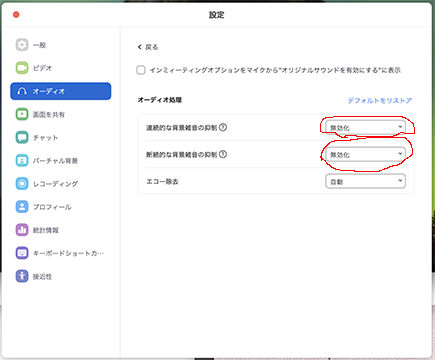The image size is (435, 360).
Task: Click the Recording (レコーディング) icon
Action: coord(22,184)
